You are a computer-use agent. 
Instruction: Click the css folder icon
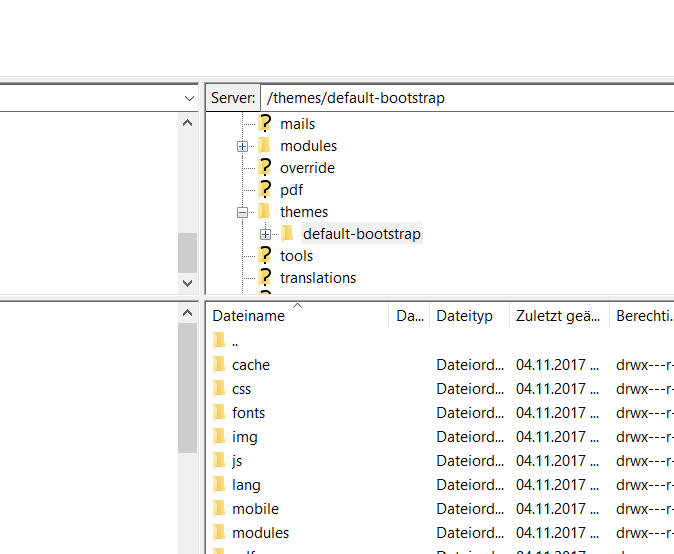(219, 389)
